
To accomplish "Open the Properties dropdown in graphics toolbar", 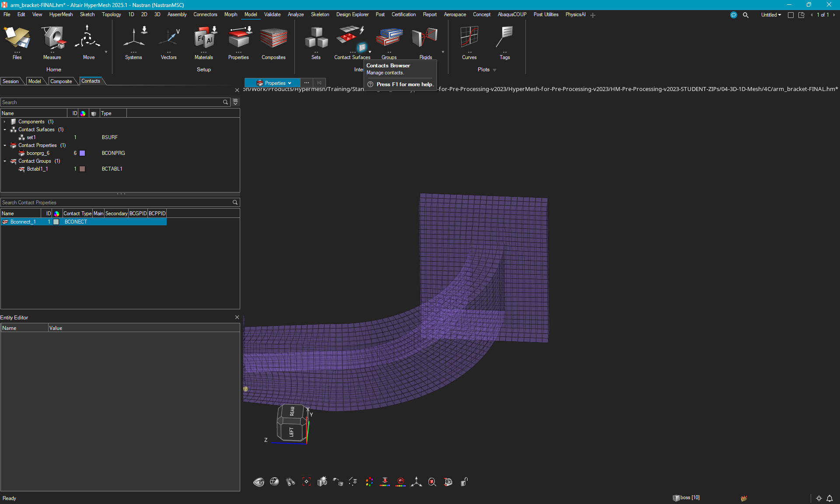I will pyautogui.click(x=273, y=83).
